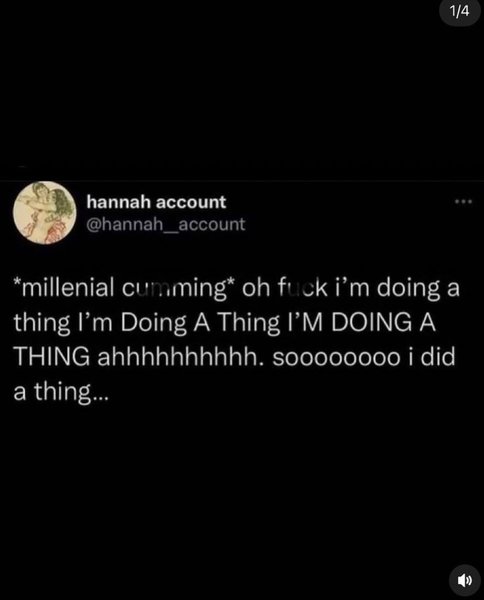This screenshot has height=600, width=484.
Task: Click the word "THING" starting the third line
Action: point(52,357)
